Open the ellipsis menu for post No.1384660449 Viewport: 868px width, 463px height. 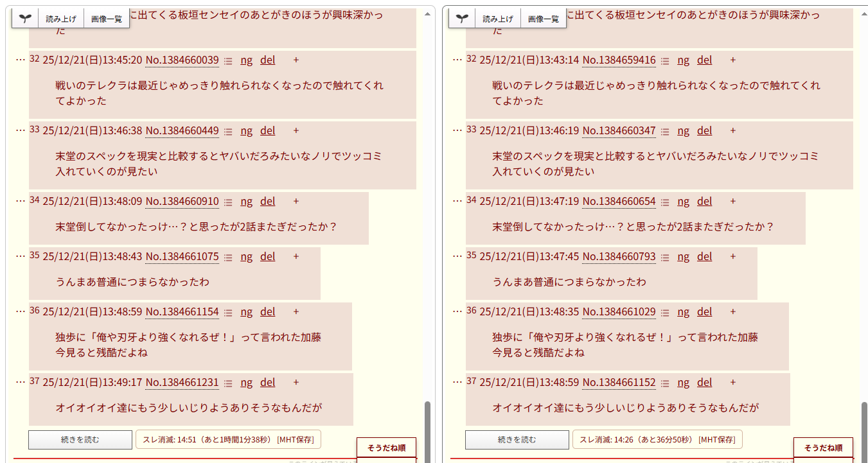21,130
